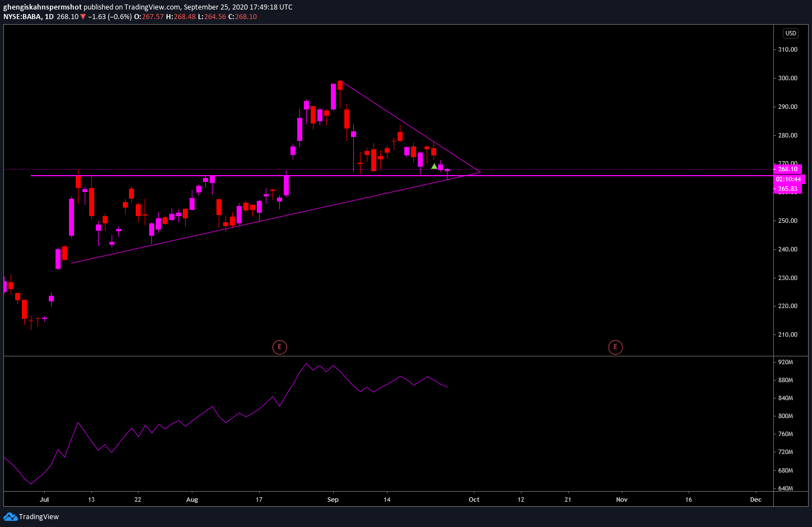
Task: Click the 300.00 price axis label
Action: [x=787, y=78]
